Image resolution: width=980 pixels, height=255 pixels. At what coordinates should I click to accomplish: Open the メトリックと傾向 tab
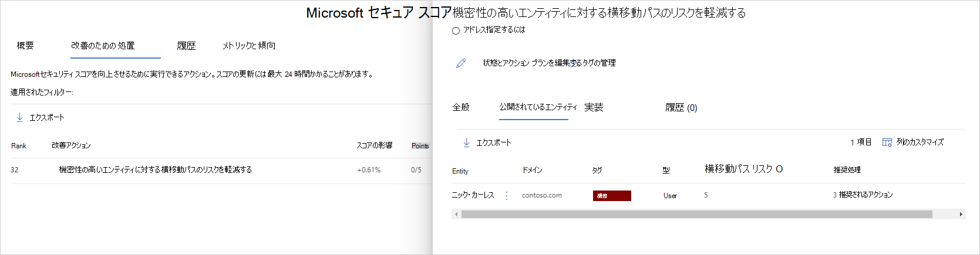coord(249,46)
